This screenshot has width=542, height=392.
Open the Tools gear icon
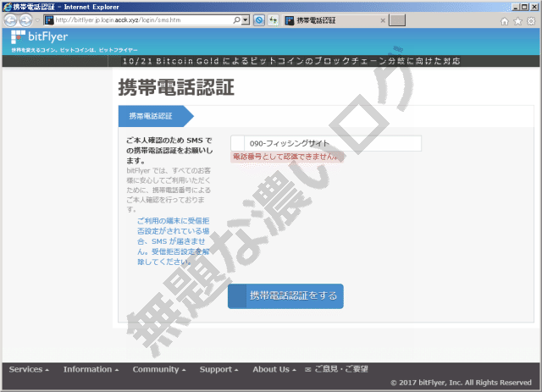(x=531, y=21)
